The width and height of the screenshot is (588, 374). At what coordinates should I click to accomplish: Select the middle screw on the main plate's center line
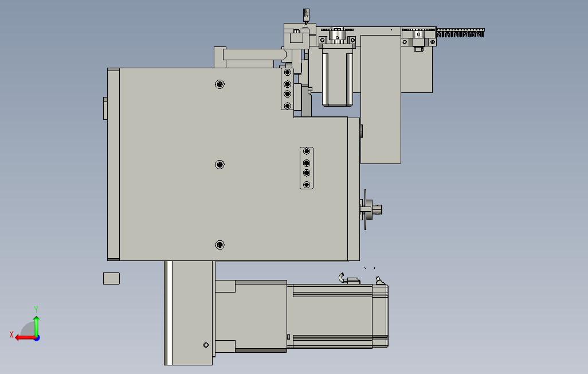click(x=219, y=165)
